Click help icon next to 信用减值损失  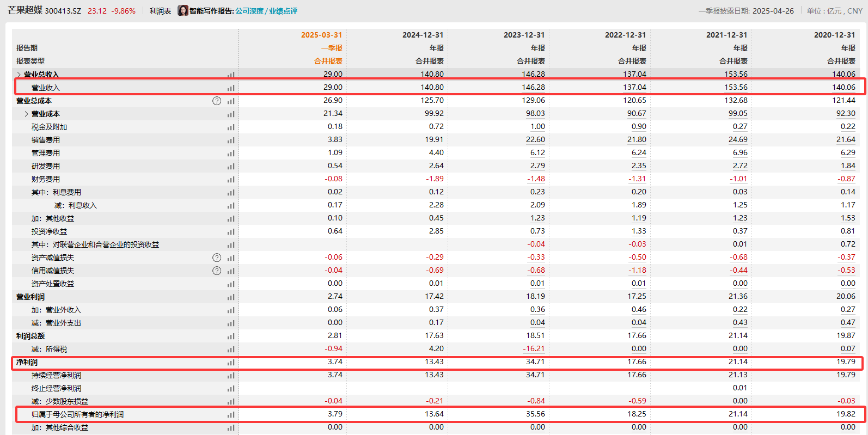tap(217, 271)
